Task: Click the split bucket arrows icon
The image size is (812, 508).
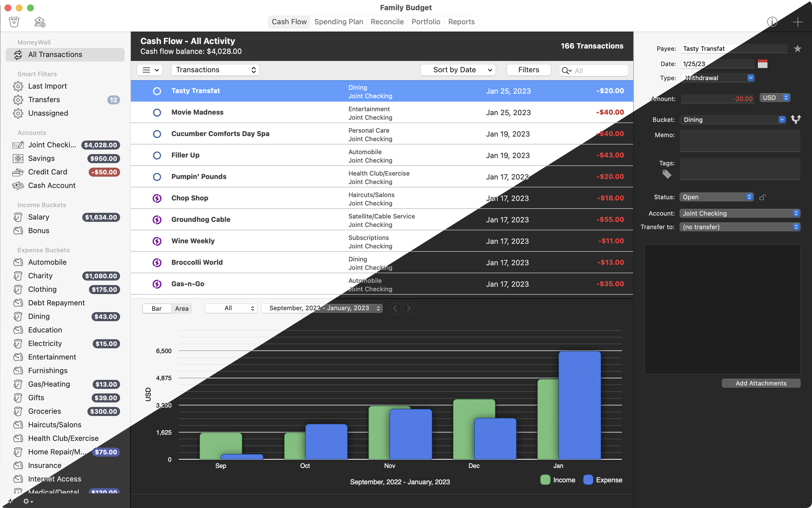Action: click(x=796, y=119)
